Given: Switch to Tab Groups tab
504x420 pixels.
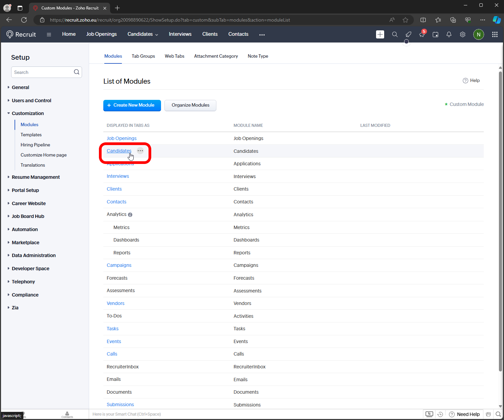Looking at the screenshot, I should click(x=143, y=56).
